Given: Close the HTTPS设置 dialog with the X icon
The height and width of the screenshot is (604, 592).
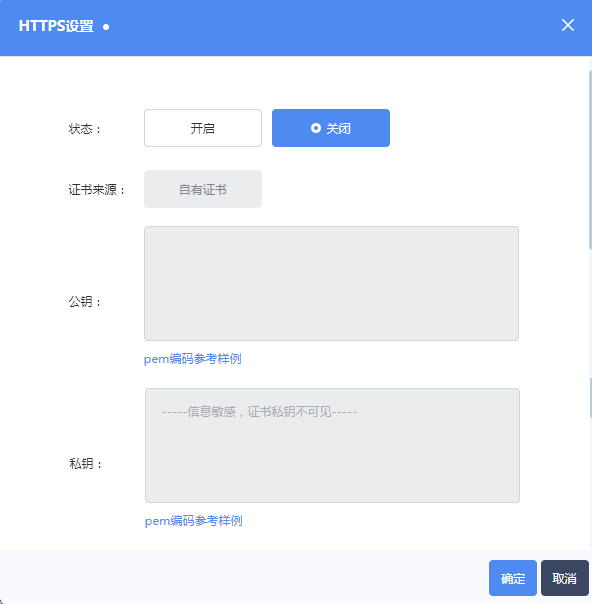Looking at the screenshot, I should point(567,25).
